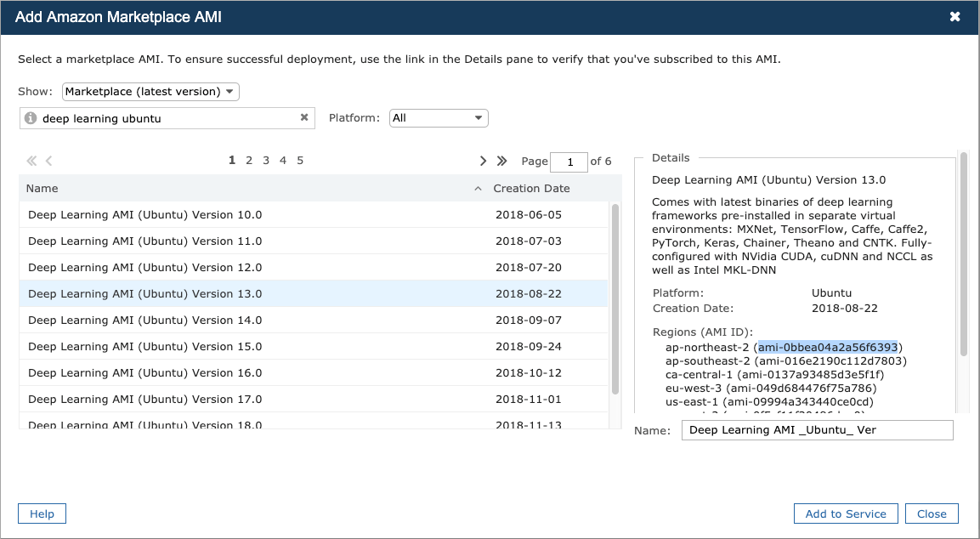
Task: Click creation date 2018-07-03
Action: click(x=528, y=241)
